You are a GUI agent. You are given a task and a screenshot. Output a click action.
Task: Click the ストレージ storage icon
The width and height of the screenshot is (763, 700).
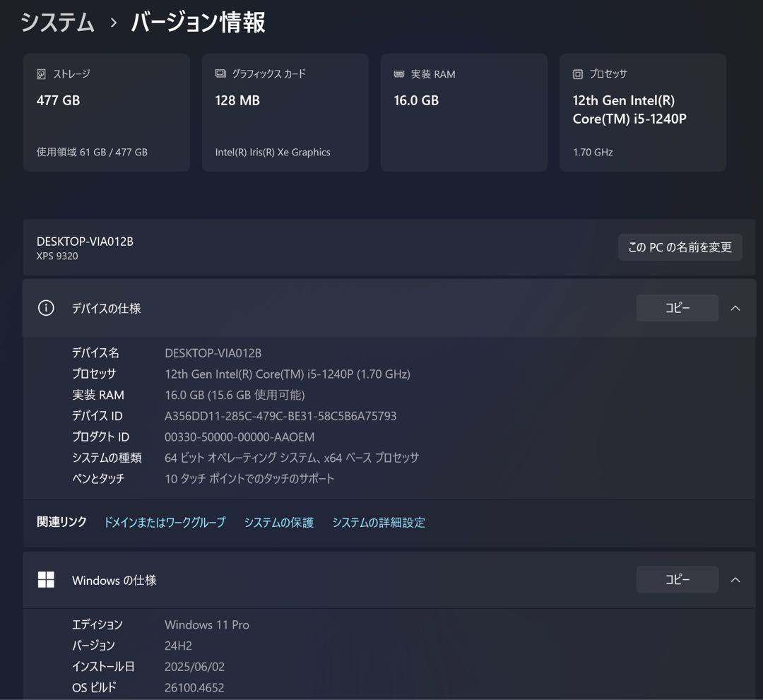pyautogui.click(x=41, y=73)
